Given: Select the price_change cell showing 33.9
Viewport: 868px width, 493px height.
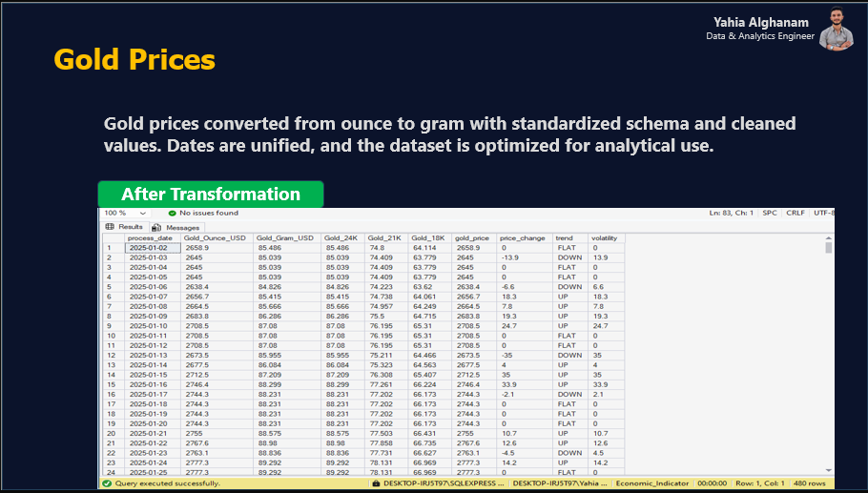Looking at the screenshot, I should [525, 384].
